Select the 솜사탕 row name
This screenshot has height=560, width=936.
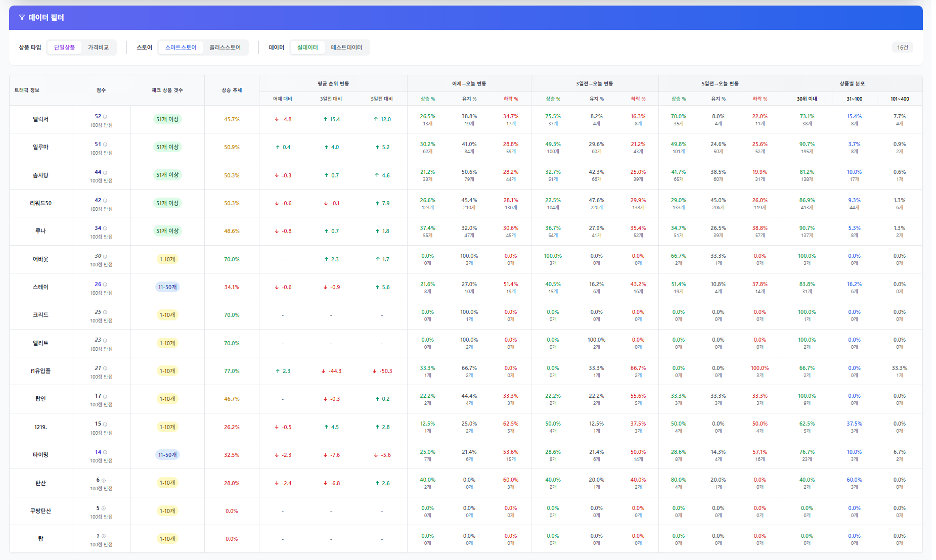pyautogui.click(x=40, y=175)
